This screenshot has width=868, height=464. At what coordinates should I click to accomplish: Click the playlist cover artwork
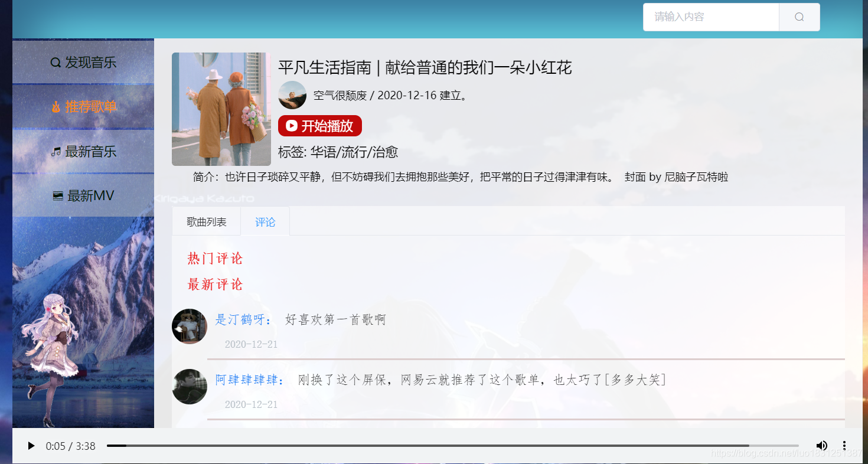(221, 109)
